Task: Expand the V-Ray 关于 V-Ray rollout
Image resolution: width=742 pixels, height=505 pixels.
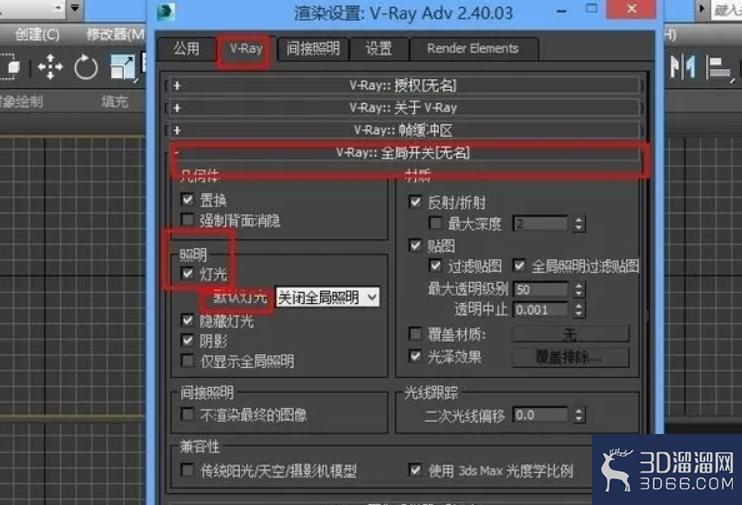Action: pos(404,108)
